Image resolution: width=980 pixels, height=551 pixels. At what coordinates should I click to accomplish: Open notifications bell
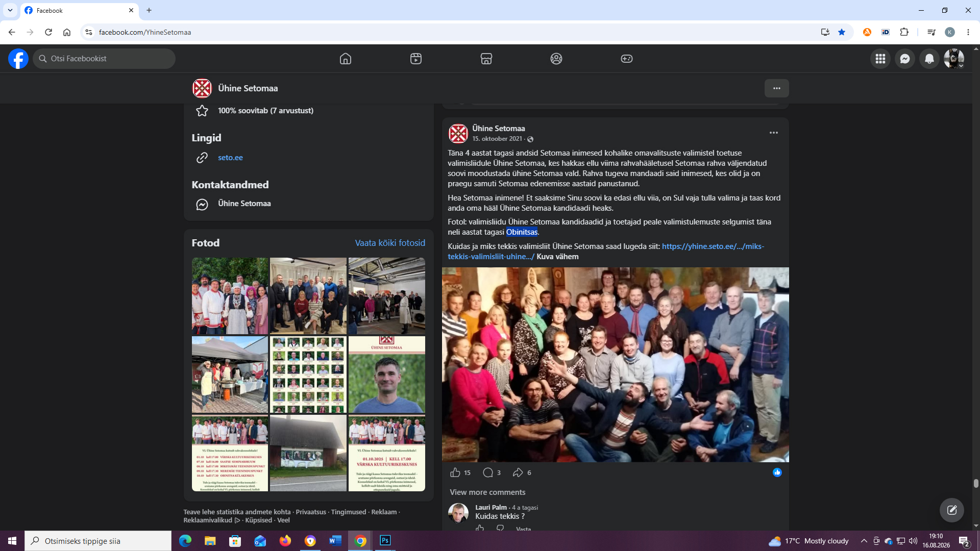(x=929, y=59)
